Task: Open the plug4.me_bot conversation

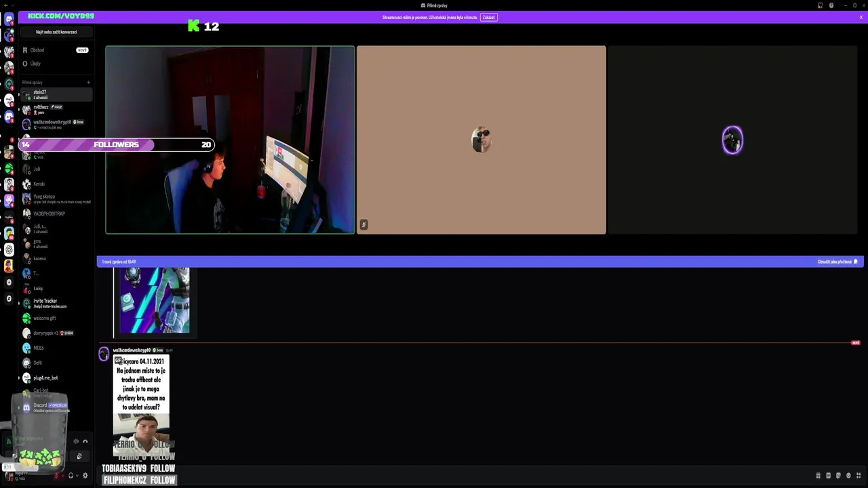Action: 57,378
